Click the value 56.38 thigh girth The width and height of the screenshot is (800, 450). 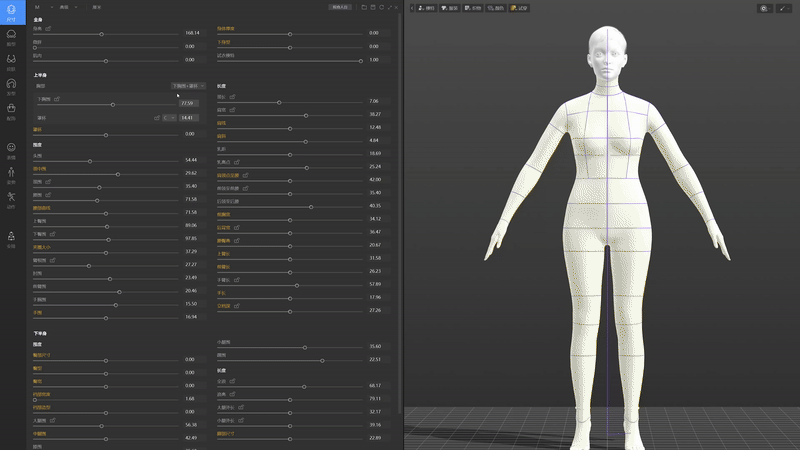tap(191, 424)
